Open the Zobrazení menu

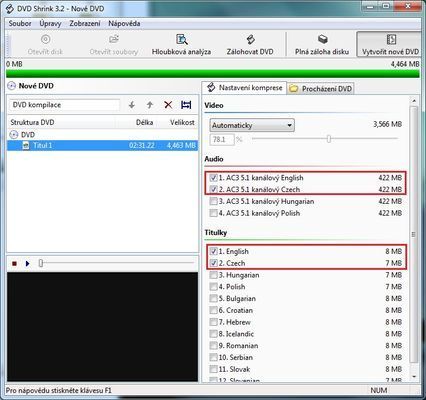coord(85,24)
